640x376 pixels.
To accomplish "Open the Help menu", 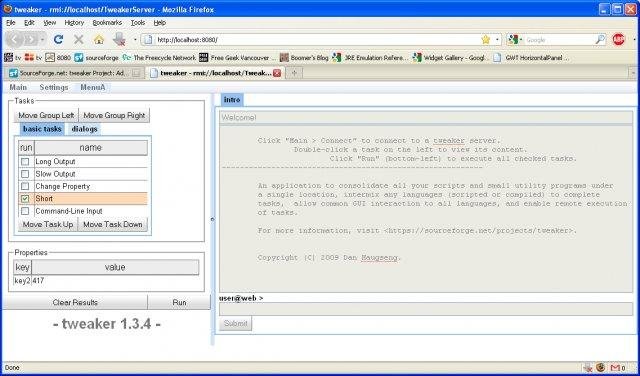I will [x=160, y=23].
